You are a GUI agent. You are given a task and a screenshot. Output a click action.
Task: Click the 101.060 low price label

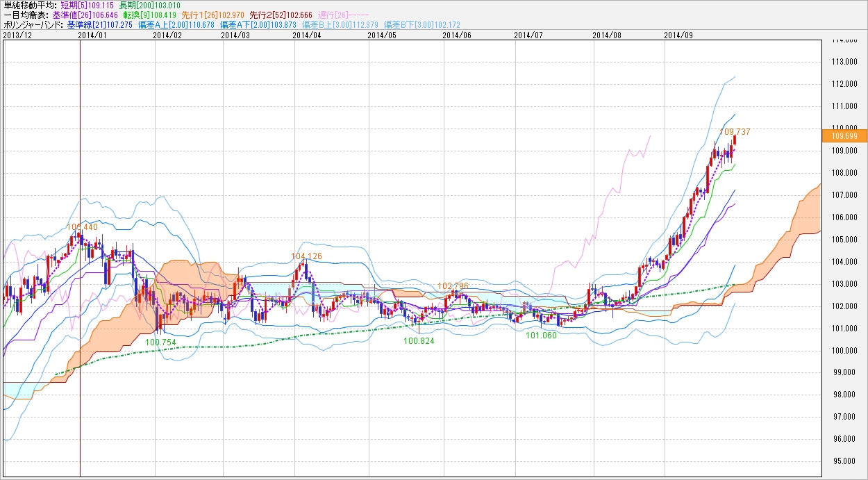coord(541,335)
